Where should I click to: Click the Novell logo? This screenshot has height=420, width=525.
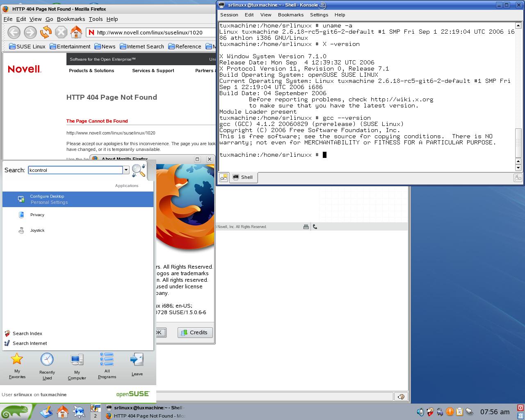(25, 69)
